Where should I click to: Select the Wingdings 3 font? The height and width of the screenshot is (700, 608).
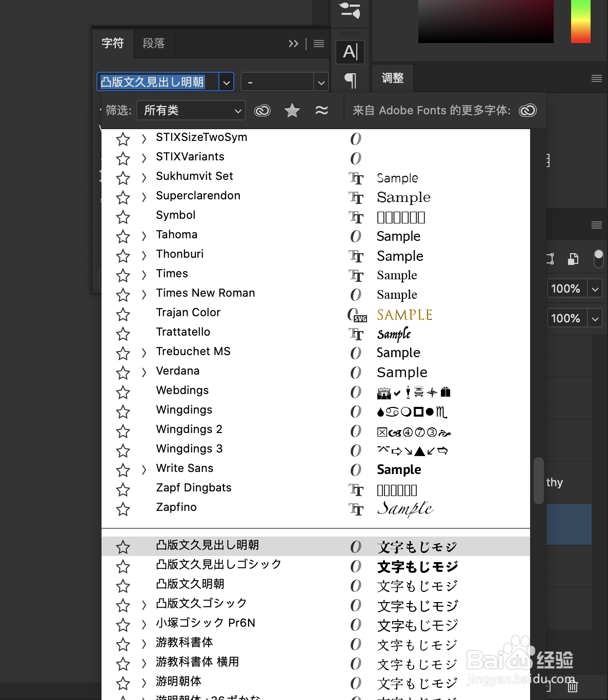coord(189,449)
